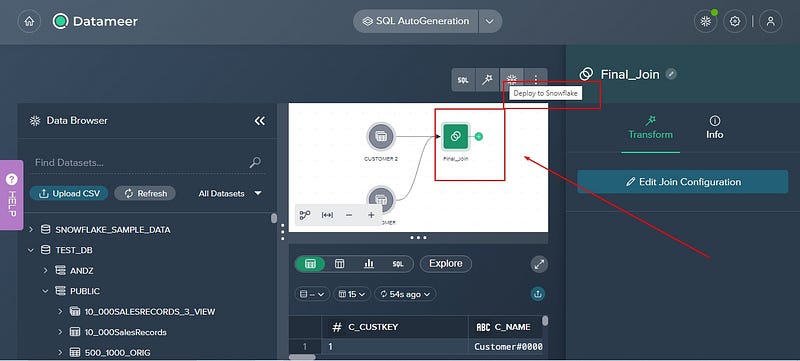Image resolution: width=800 pixels, height=361 pixels.
Task: Collapse the Data Browser panel
Action: tap(260, 121)
